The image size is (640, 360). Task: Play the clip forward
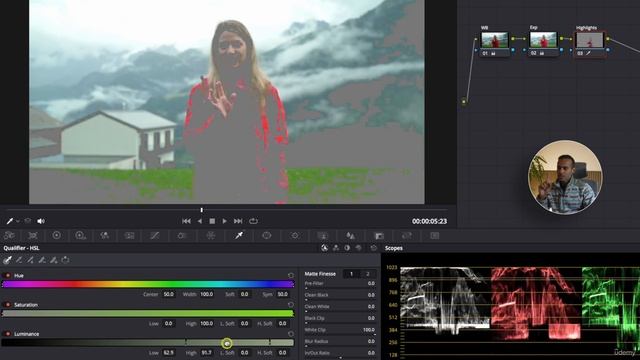tap(224, 221)
